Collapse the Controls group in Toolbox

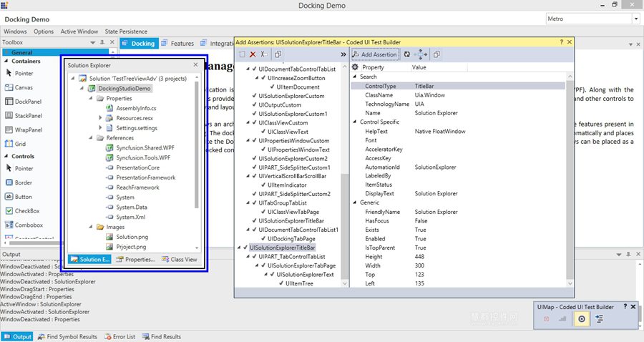coord(6,157)
